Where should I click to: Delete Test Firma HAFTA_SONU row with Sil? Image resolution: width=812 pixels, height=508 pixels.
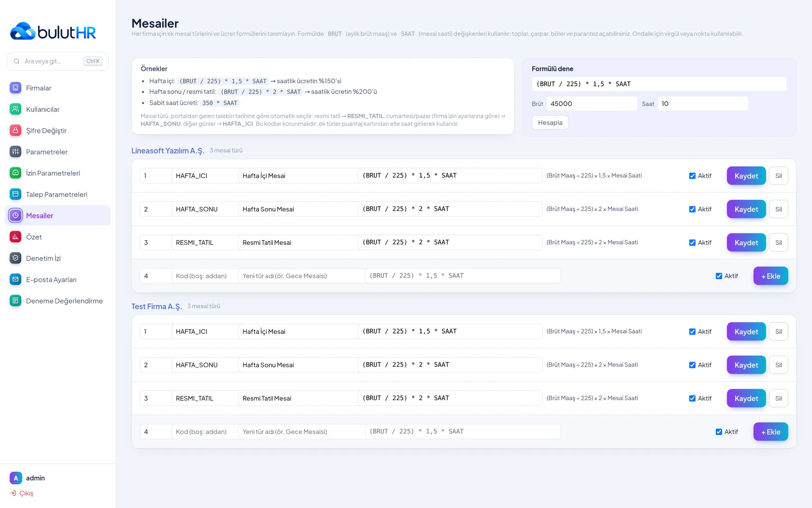coord(779,365)
